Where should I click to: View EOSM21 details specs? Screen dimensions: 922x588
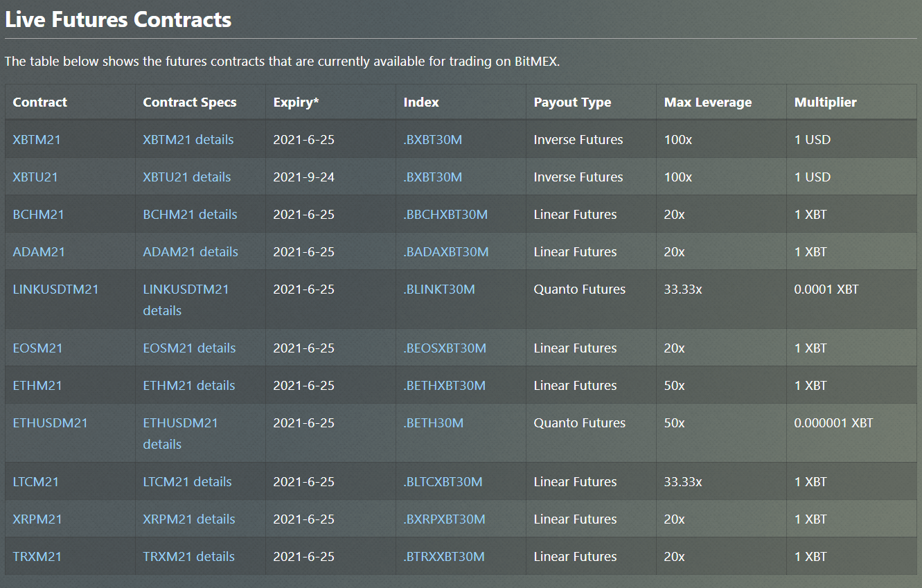(x=189, y=348)
